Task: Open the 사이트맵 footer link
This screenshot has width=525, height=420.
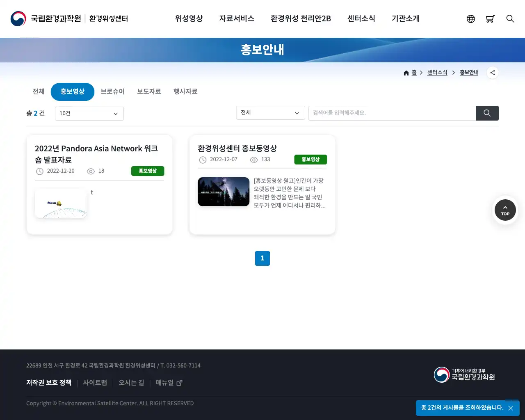Action: [x=95, y=383]
